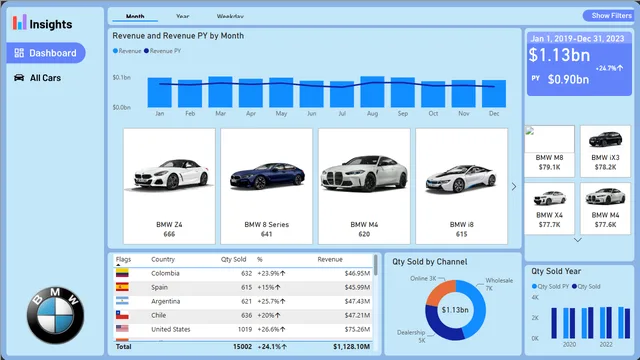640x360 pixels.
Task: Sort by Revenue column header
Action: (330, 259)
